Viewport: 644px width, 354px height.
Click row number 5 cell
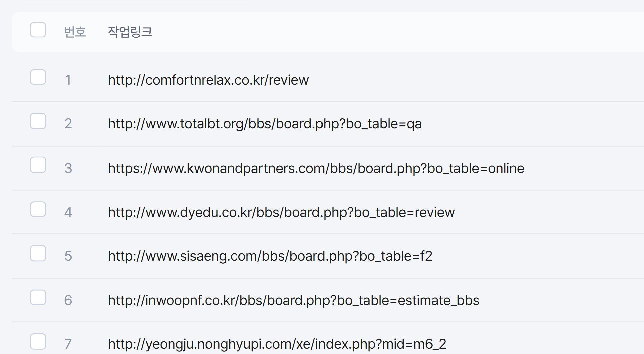[x=68, y=256]
